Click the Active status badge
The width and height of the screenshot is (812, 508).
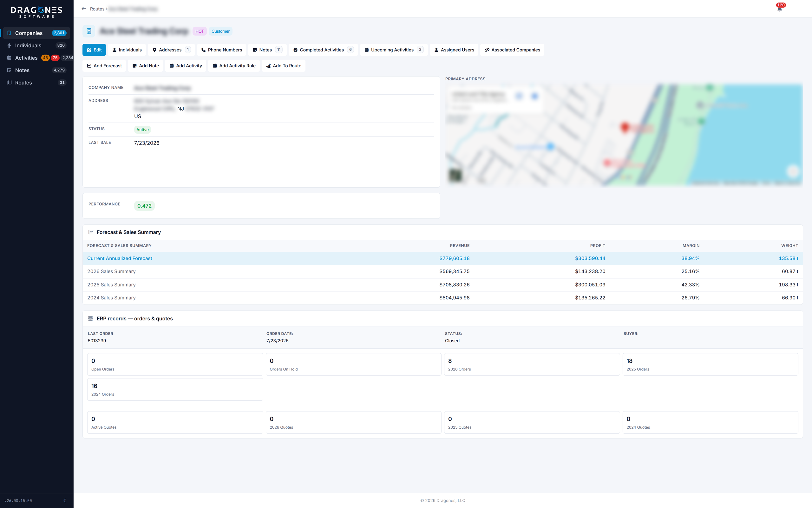142,130
